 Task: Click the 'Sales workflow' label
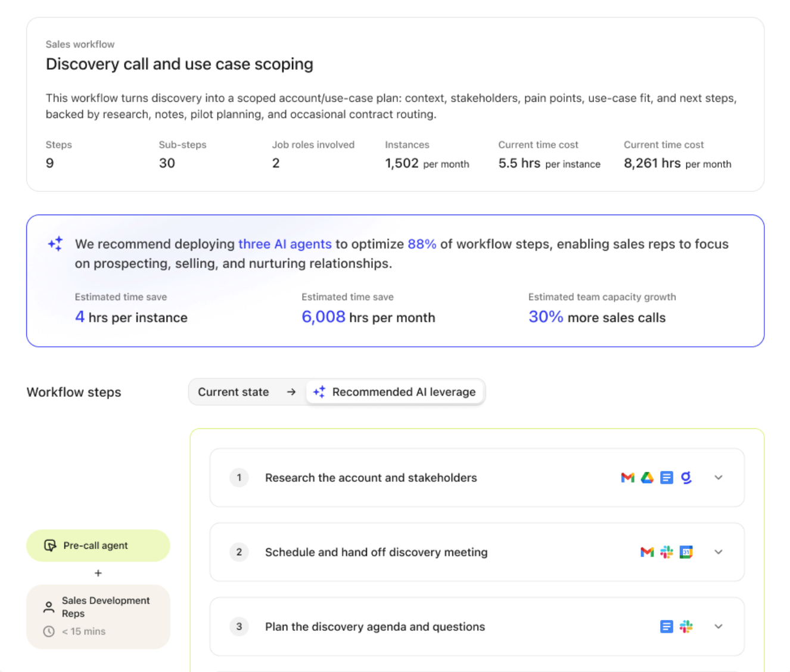click(80, 44)
